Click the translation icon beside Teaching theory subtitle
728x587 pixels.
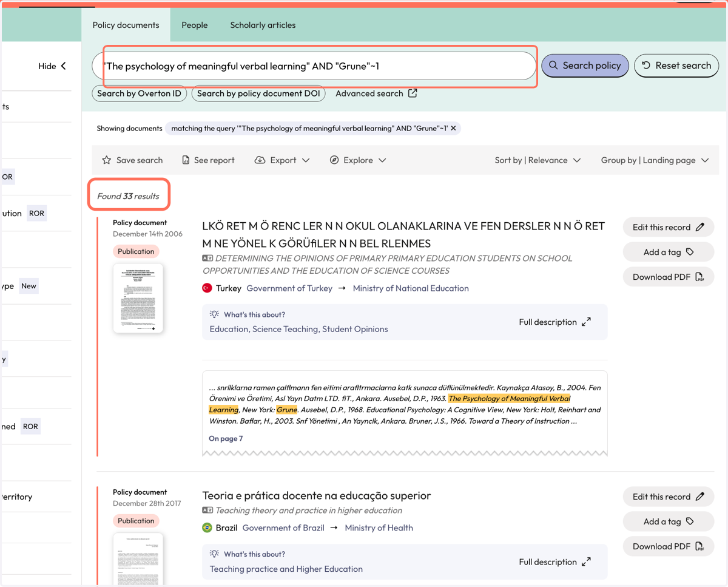(x=207, y=511)
